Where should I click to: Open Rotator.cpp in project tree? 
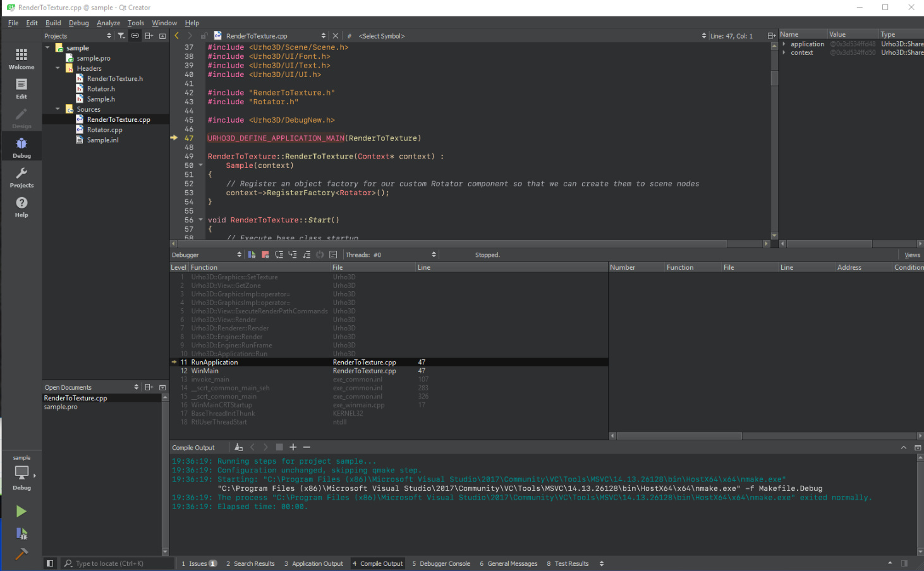(105, 129)
